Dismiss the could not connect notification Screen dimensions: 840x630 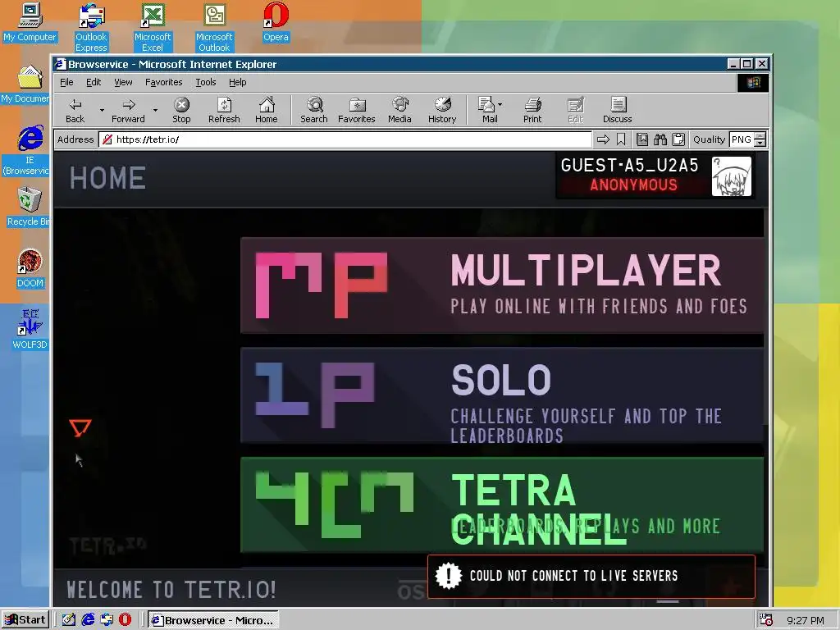pos(591,577)
